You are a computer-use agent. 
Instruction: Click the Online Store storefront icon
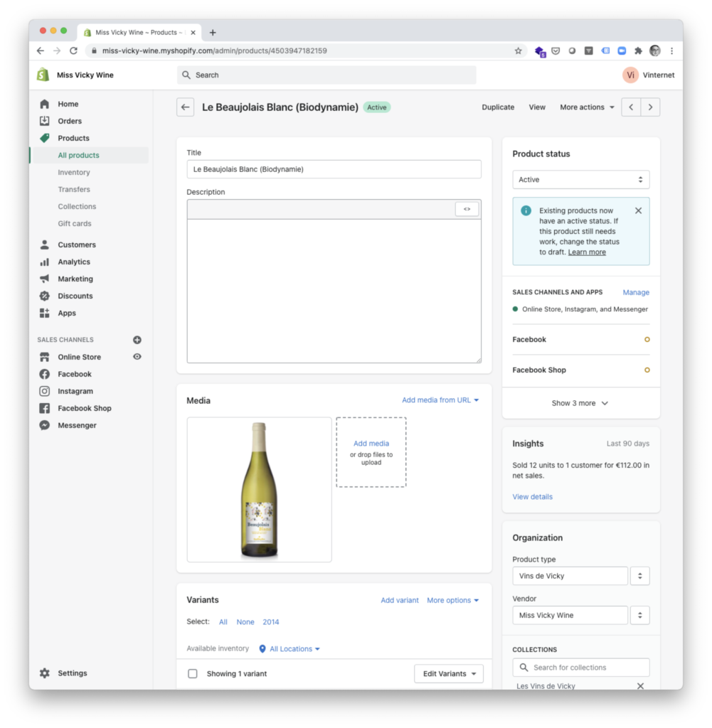(x=45, y=357)
